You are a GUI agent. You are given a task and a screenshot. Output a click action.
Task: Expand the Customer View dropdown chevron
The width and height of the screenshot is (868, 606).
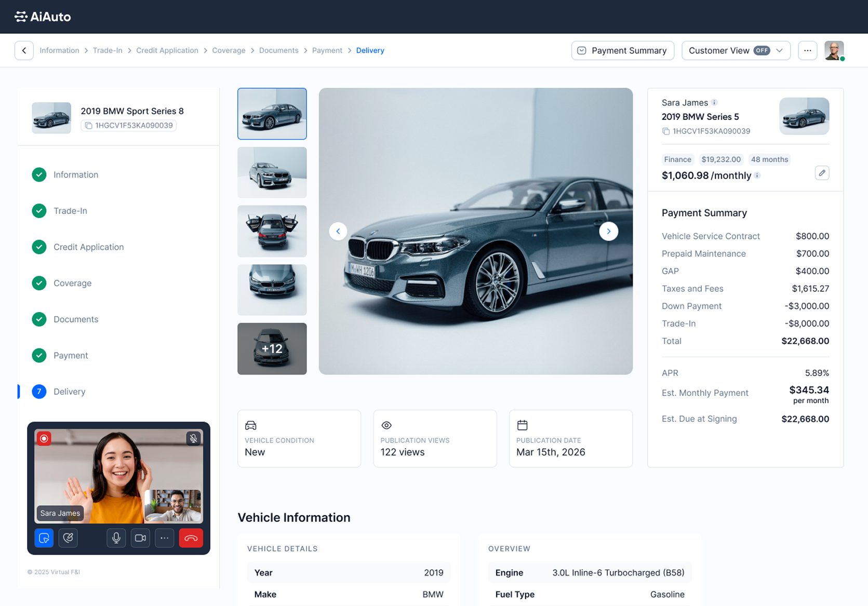click(x=779, y=50)
